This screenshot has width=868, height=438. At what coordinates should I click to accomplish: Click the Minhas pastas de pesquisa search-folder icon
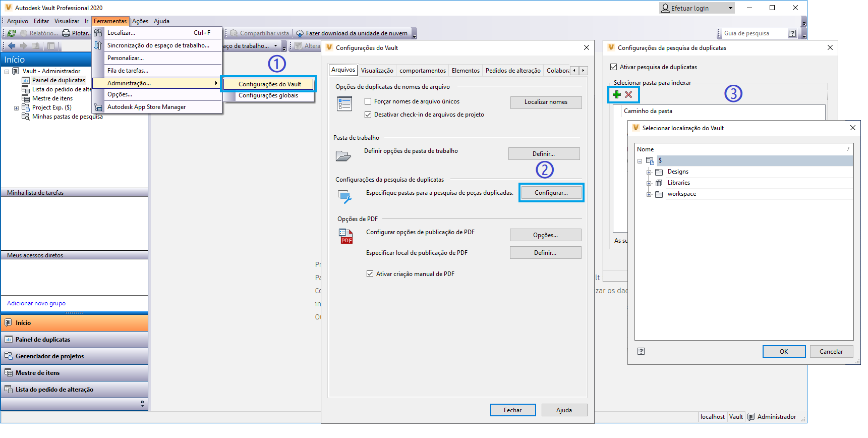pyautogui.click(x=26, y=117)
